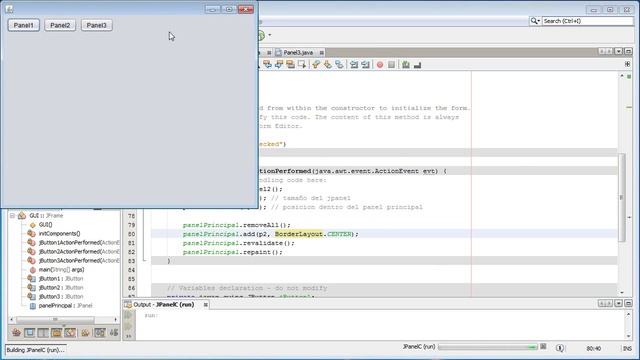Toggle show inherited members navigator filter

(x=16, y=333)
